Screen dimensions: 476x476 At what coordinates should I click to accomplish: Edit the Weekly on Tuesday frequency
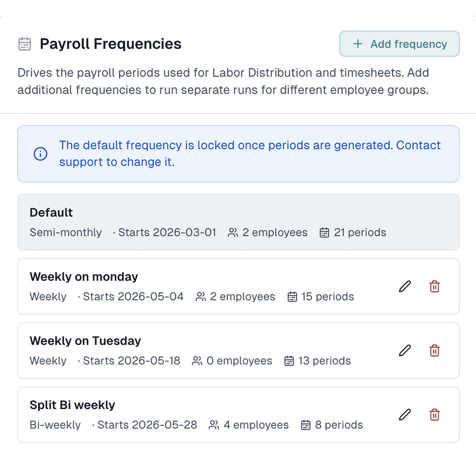click(405, 350)
